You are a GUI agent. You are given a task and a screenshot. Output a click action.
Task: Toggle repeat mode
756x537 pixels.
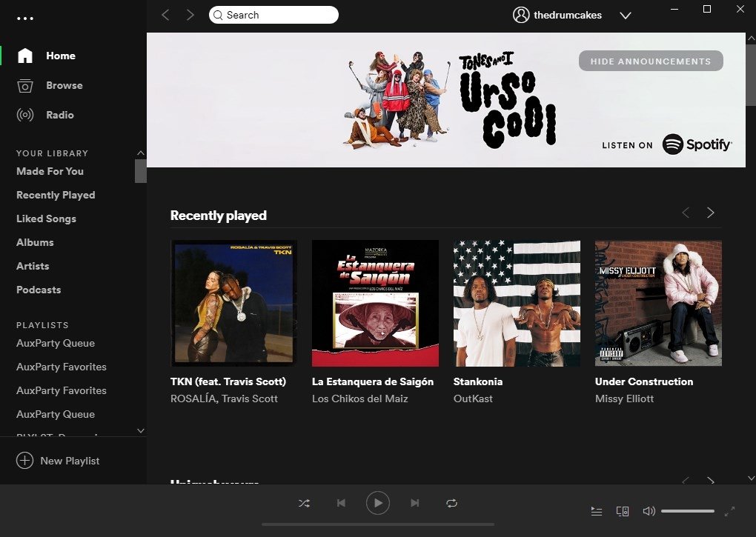pos(452,503)
